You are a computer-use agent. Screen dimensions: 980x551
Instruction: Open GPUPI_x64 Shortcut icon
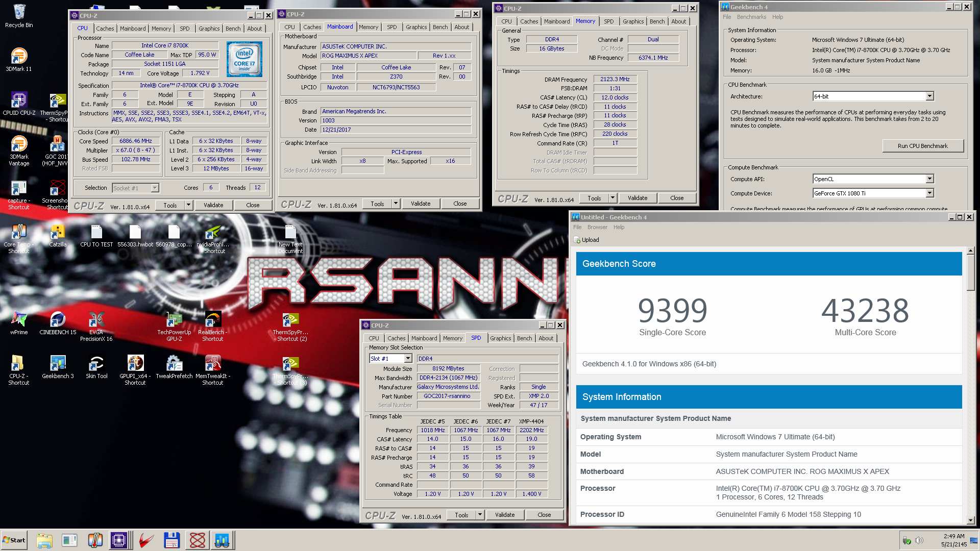pyautogui.click(x=135, y=370)
